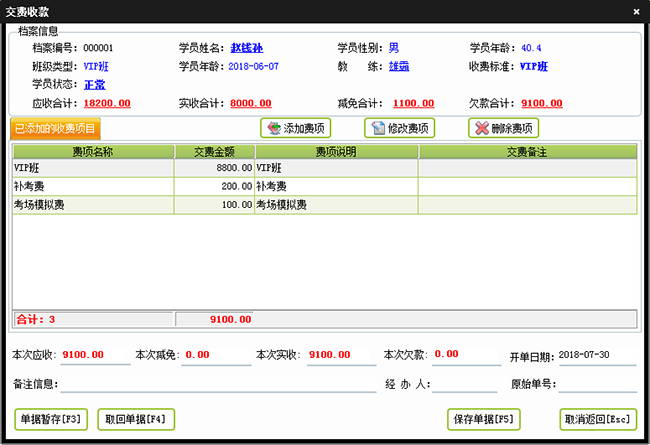The image size is (650, 445).
Task: Close the 交费收款 dialog window
Action: [636, 10]
